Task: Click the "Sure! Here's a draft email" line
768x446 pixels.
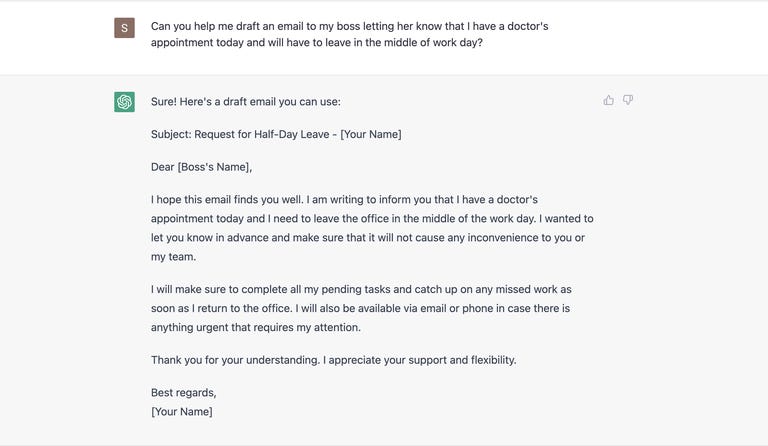Action: 246,102
